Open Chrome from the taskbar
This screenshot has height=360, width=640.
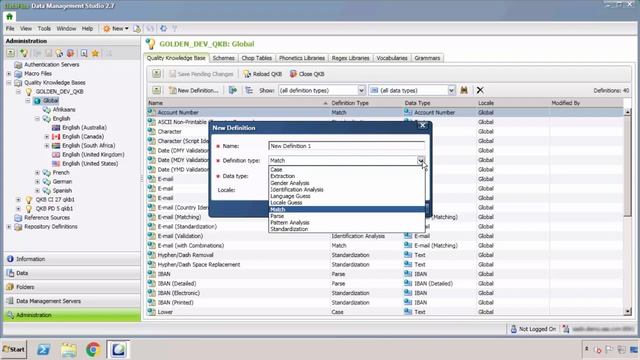[x=93, y=349]
